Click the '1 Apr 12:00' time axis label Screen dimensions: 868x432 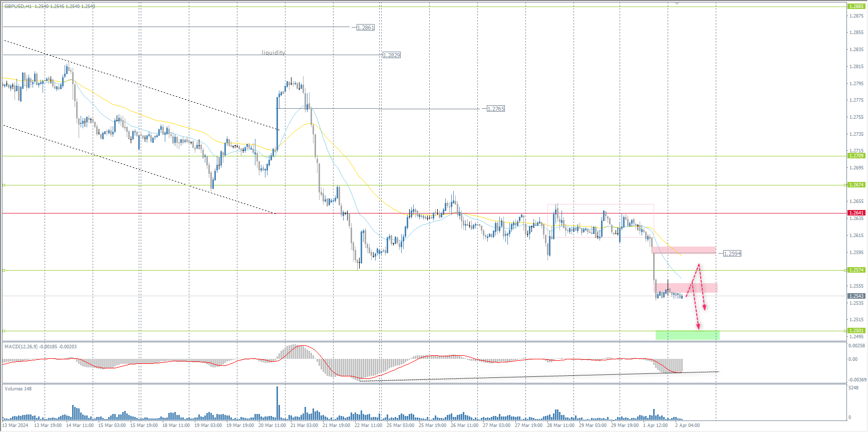656,425
